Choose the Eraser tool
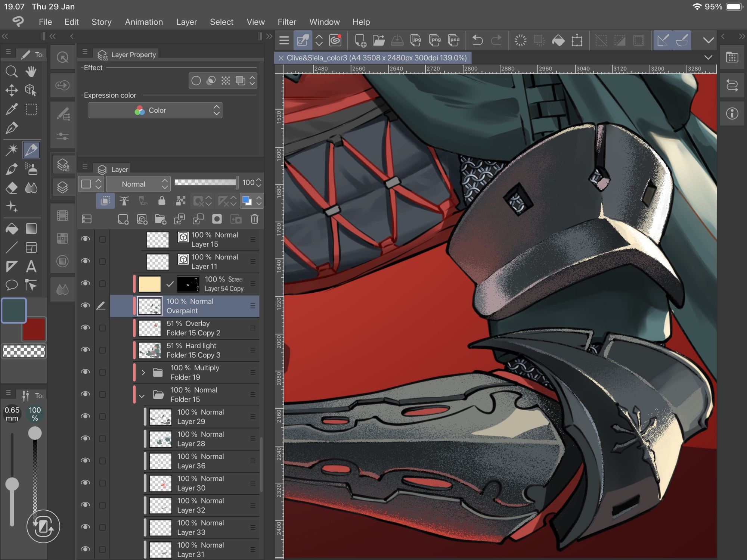The height and width of the screenshot is (560, 747). (x=11, y=188)
